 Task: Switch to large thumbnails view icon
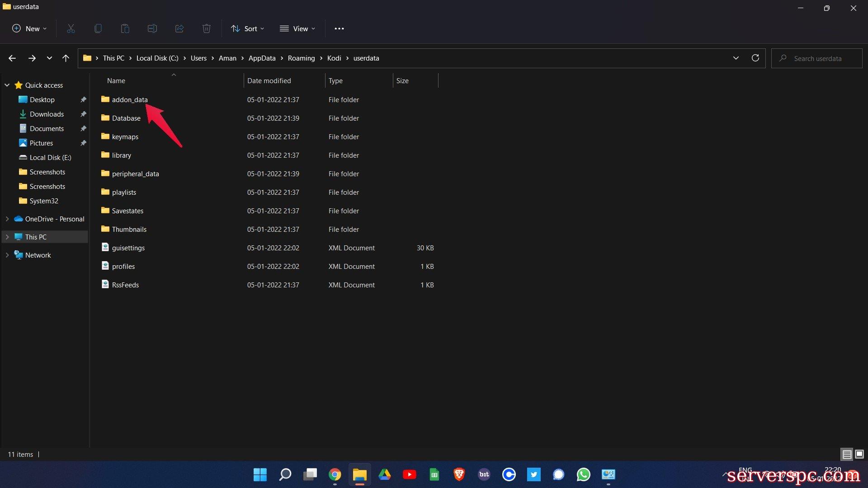(x=859, y=454)
